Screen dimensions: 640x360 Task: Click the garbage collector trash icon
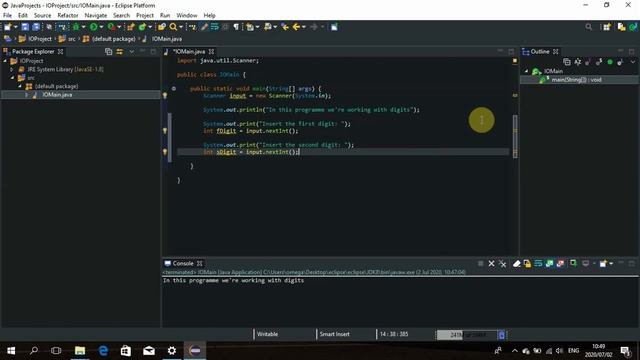(502, 335)
